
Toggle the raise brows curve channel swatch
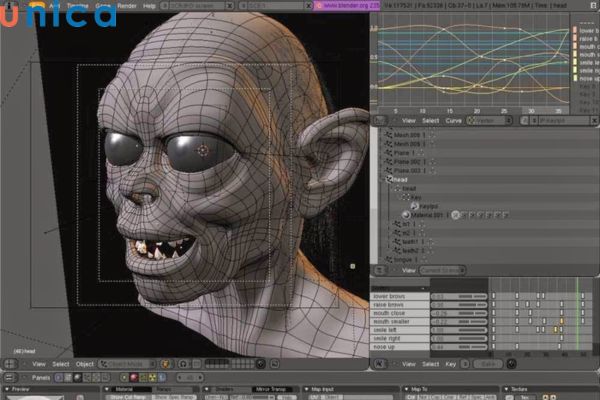(x=574, y=38)
